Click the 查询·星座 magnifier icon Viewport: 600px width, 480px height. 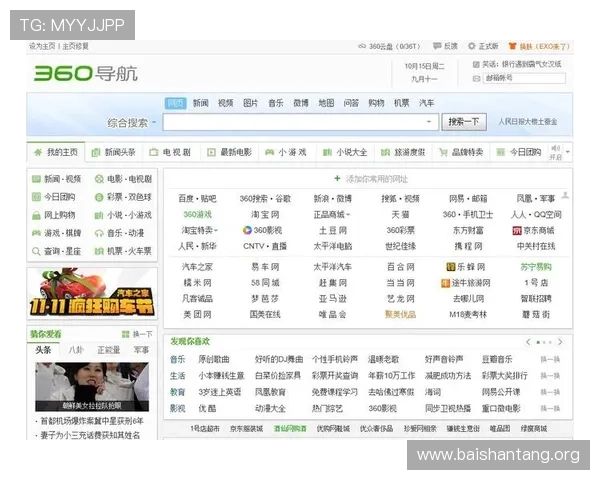(x=36, y=251)
